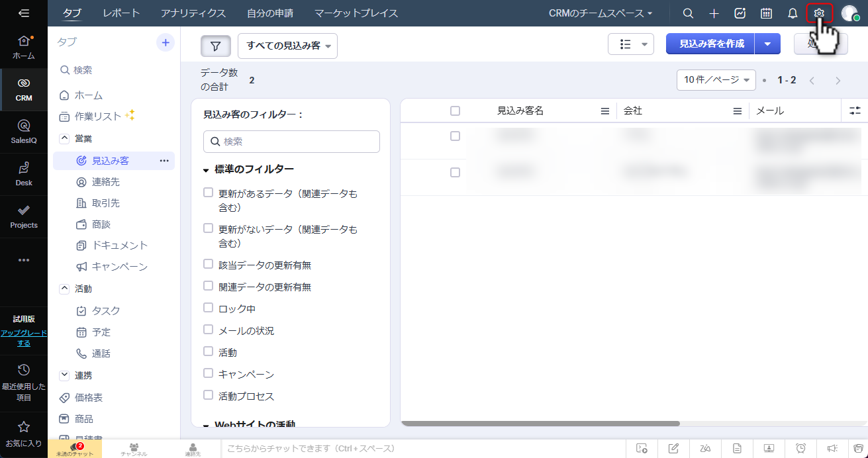868x458 pixels.
Task: Enable the メールの状況 filter checkbox
Action: pyautogui.click(x=209, y=330)
